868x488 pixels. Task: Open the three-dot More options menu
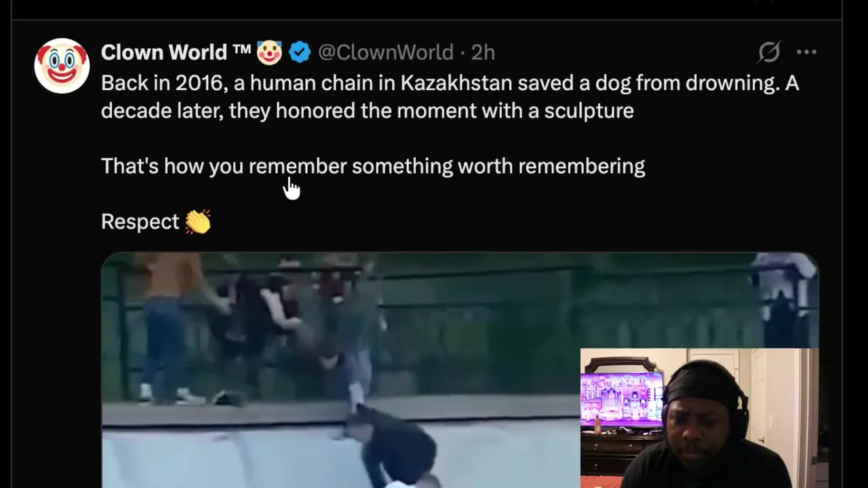point(806,52)
